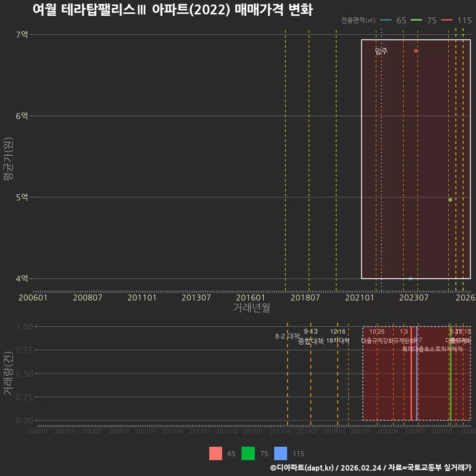Image resolution: width=476 pixels, height=476 pixels.
Task: Click the '0.75' label on the volume axis
Action: click(25, 350)
